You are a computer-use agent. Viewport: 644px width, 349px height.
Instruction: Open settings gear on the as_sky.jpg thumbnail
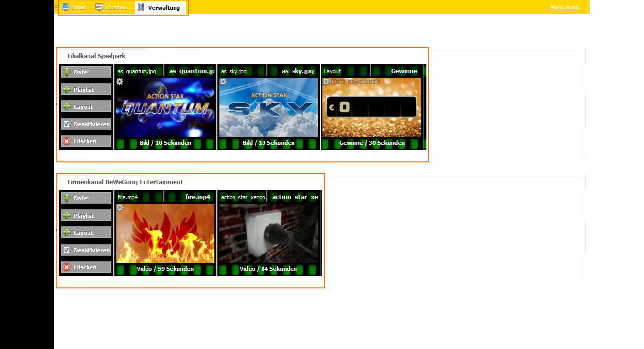tap(223, 81)
